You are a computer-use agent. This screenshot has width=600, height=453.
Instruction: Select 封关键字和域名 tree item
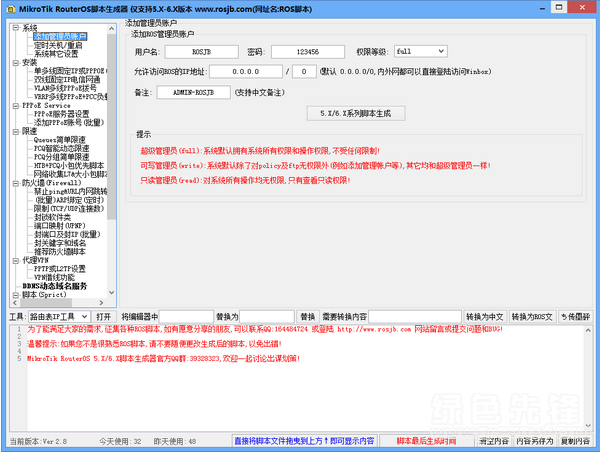60,243
